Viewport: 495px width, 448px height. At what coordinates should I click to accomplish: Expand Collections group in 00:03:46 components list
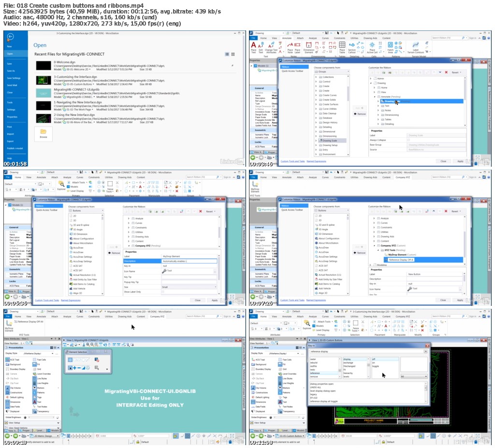[316, 77]
